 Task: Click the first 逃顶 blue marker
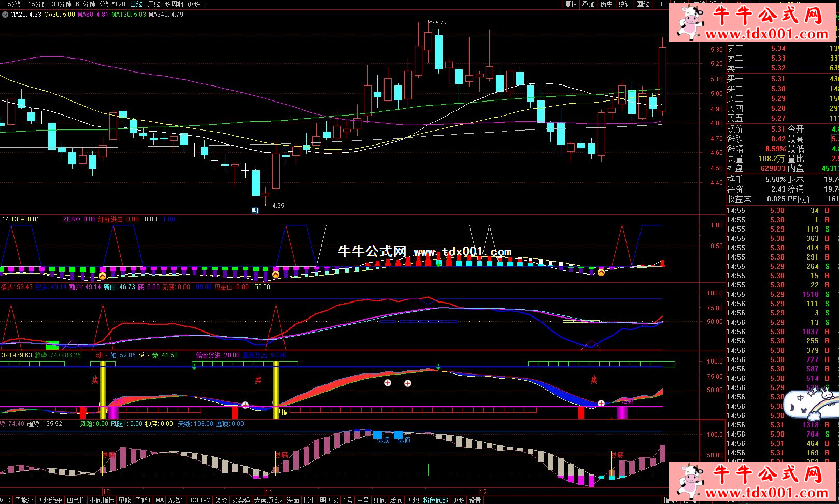click(x=383, y=440)
